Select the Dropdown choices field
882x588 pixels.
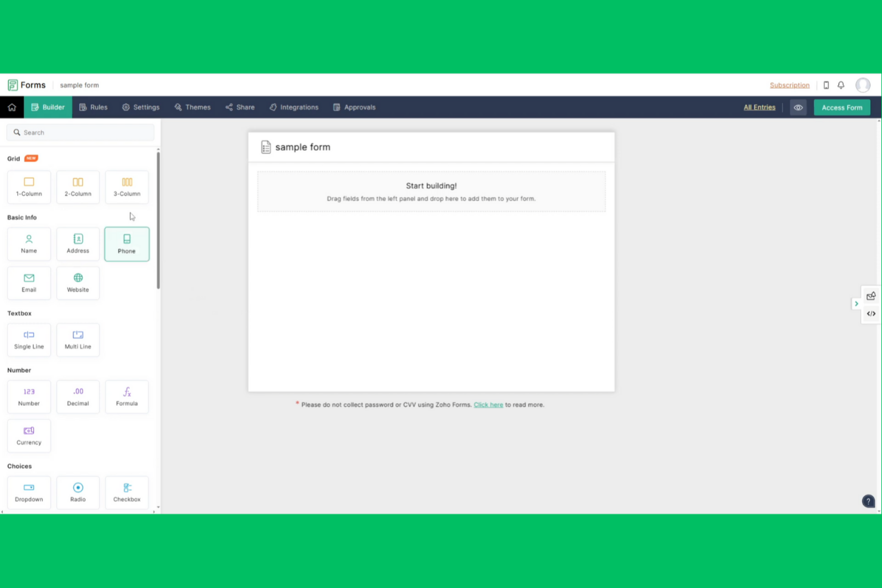[29, 492]
